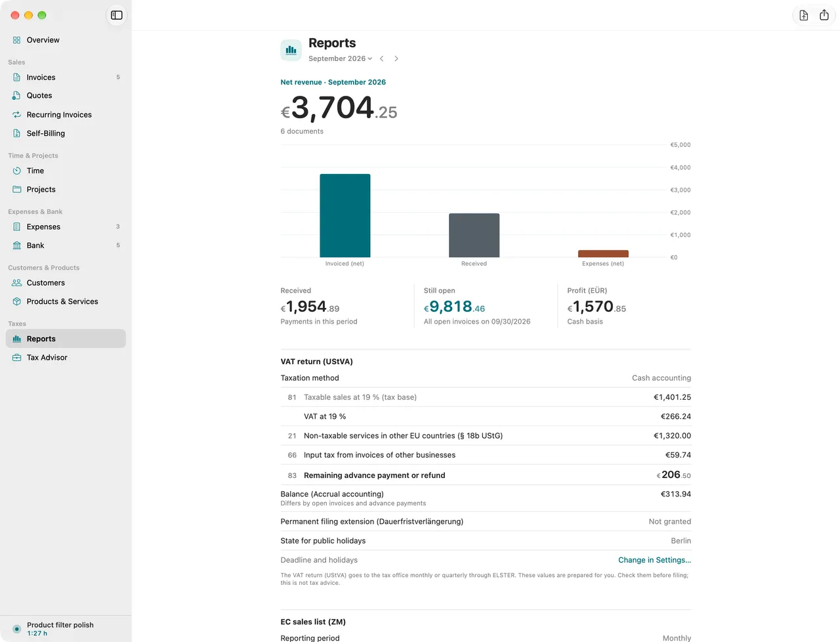Click the Customers people icon

17,283
